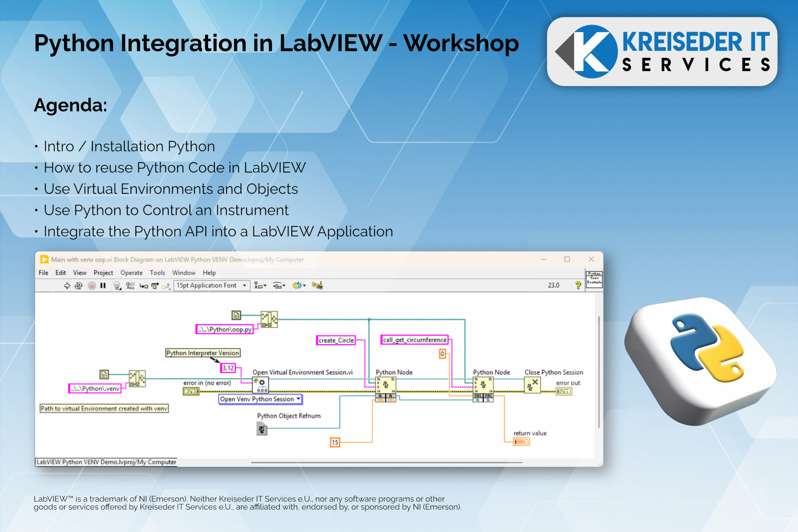Image resolution: width=798 pixels, height=532 pixels.
Task: Click the LabVIEW title bar run icon
Action: point(44,259)
